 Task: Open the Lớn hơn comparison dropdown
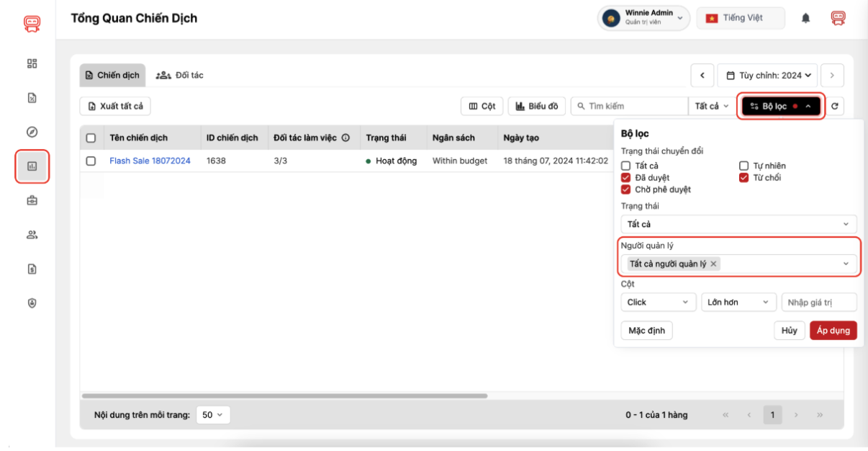[x=738, y=303]
